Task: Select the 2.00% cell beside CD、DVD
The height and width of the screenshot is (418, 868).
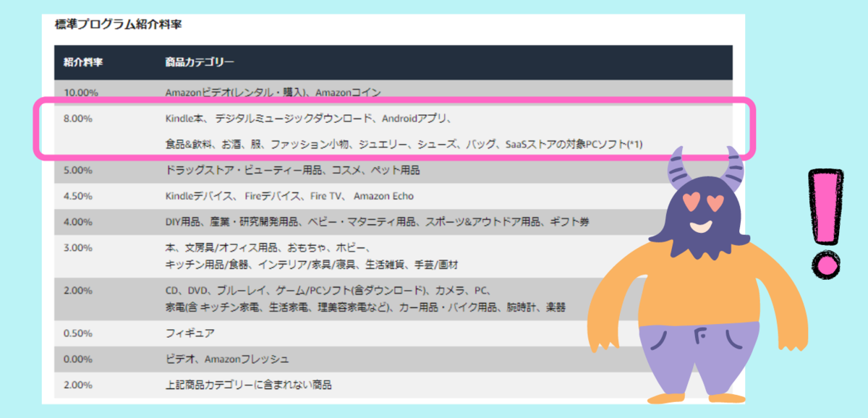Action: [78, 291]
